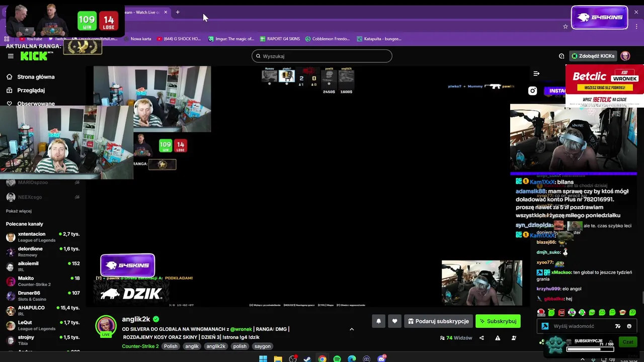
Task: Select the lowercase polish tag
Action: click(x=240, y=346)
